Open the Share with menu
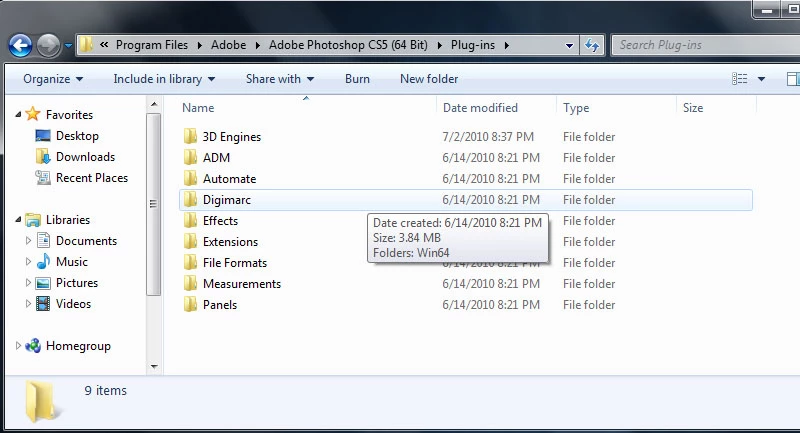800x433 pixels. click(280, 79)
